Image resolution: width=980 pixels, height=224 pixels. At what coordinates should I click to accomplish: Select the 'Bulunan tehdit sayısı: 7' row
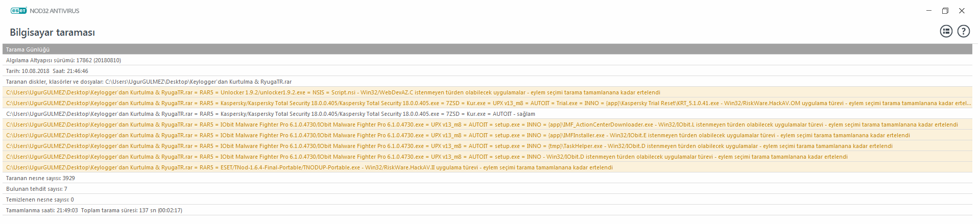(487, 189)
